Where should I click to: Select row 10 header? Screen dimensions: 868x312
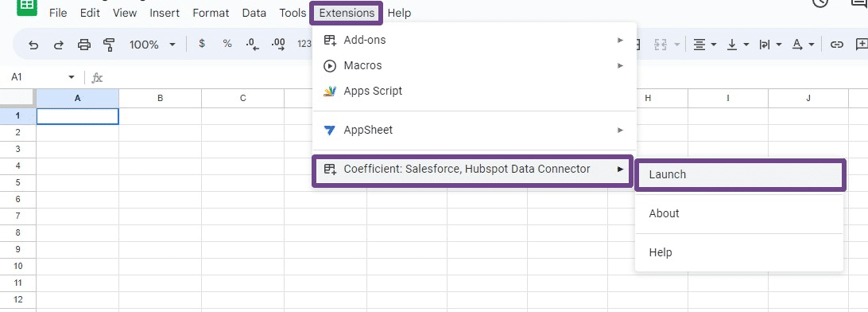point(18,267)
